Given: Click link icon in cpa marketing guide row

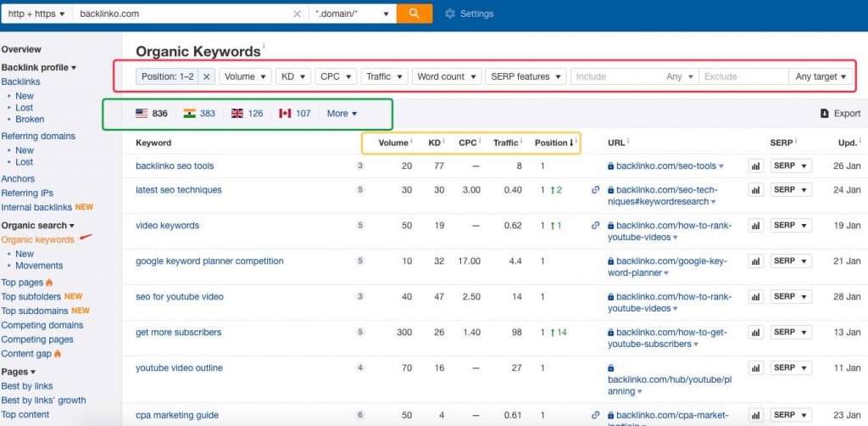Looking at the screenshot, I should (596, 415).
